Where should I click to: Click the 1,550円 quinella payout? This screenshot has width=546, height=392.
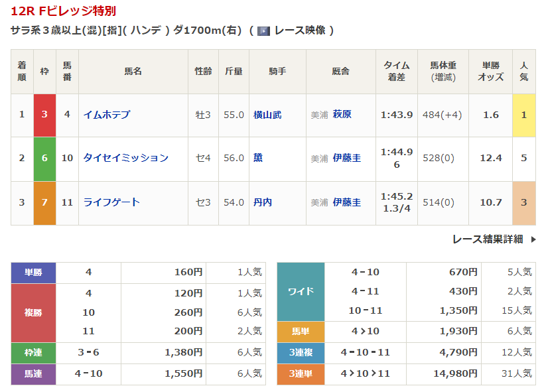(x=184, y=373)
